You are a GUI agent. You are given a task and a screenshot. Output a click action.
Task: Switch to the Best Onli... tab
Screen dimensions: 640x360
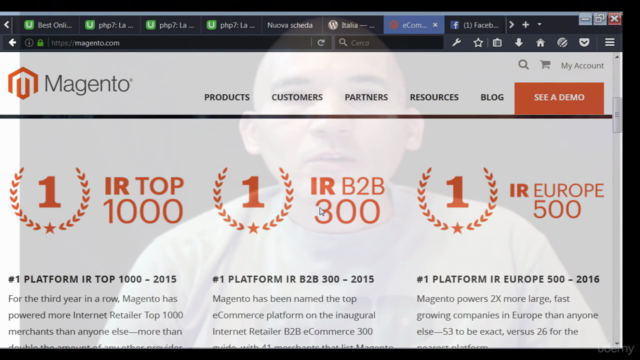[48, 25]
